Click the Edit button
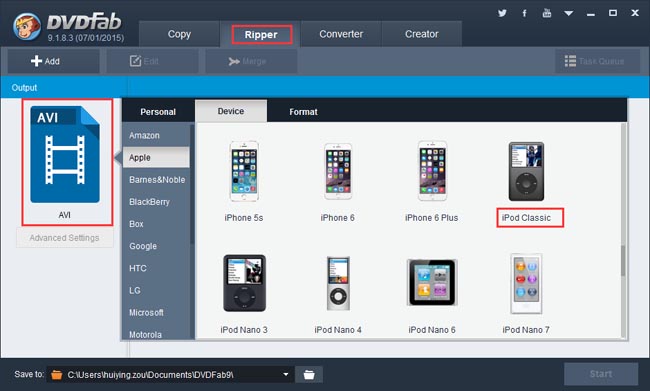Image resolution: width=650 pixels, height=391 pixels. (153, 61)
